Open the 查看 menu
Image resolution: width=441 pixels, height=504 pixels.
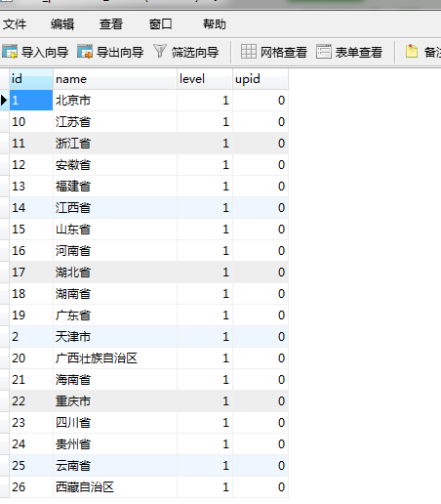tap(111, 24)
